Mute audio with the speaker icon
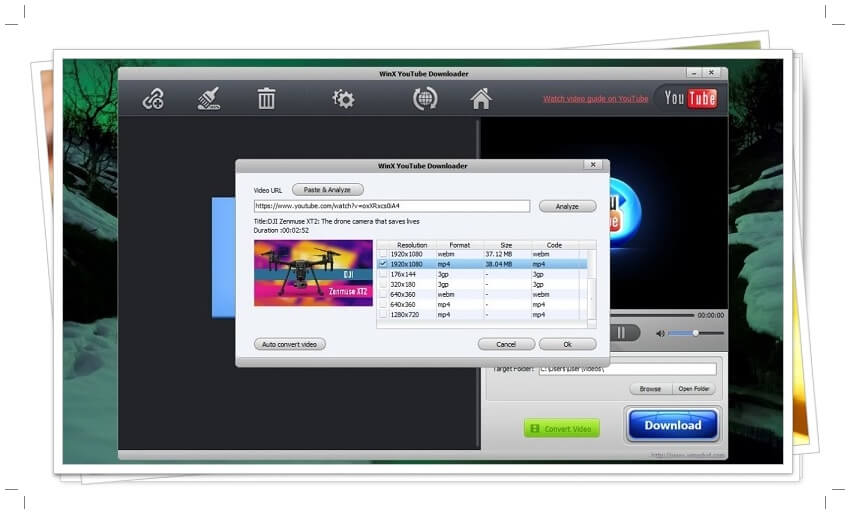 [660, 333]
